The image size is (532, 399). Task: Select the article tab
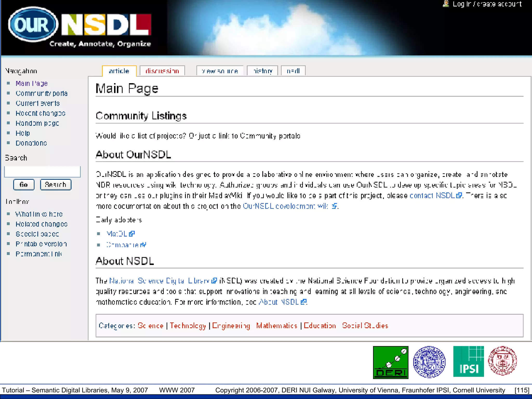119,71
